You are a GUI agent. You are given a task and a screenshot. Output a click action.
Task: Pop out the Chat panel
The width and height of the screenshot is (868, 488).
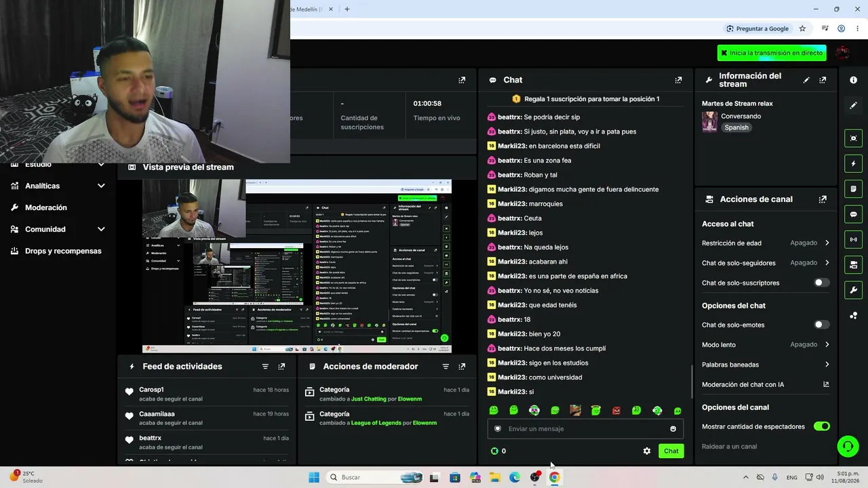(x=678, y=80)
